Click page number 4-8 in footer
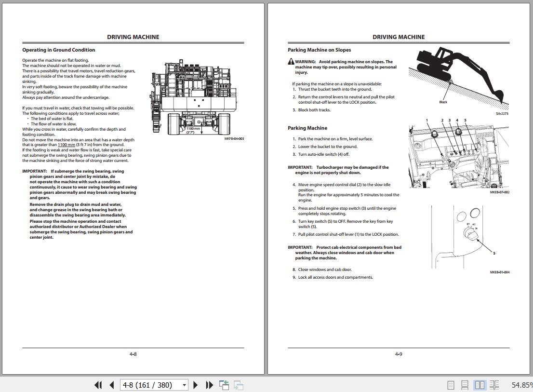This screenshot has height=392, width=533. (x=133, y=354)
